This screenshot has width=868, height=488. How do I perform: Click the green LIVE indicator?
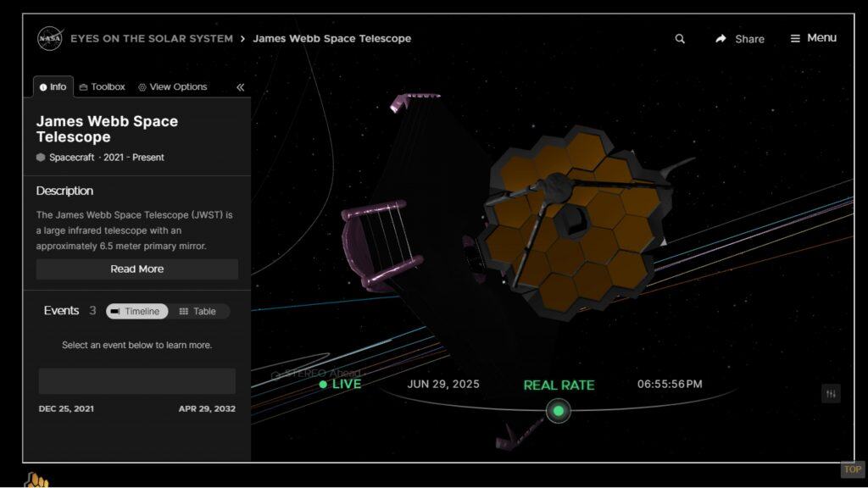click(340, 384)
